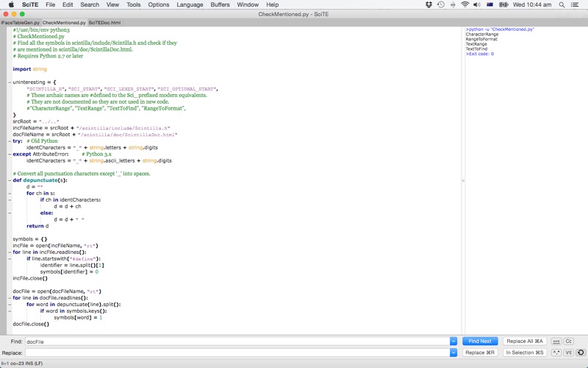Open the Replace field history dropdown
The height and width of the screenshot is (368, 588).
click(453, 353)
